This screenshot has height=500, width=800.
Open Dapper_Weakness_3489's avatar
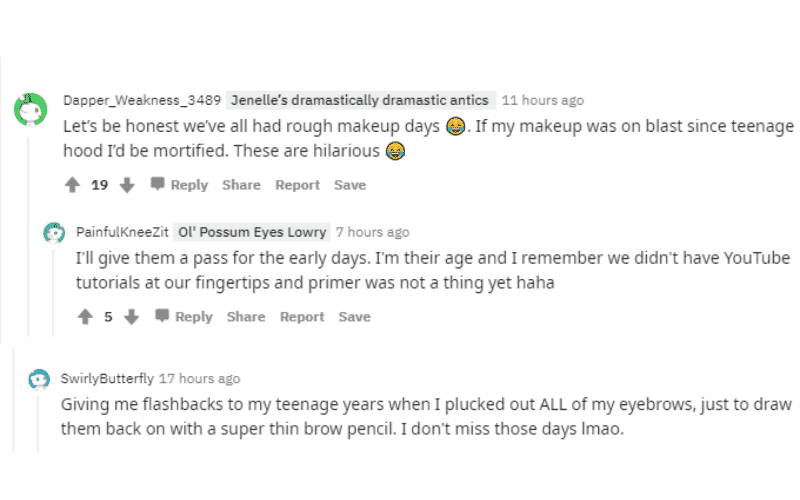point(31,109)
